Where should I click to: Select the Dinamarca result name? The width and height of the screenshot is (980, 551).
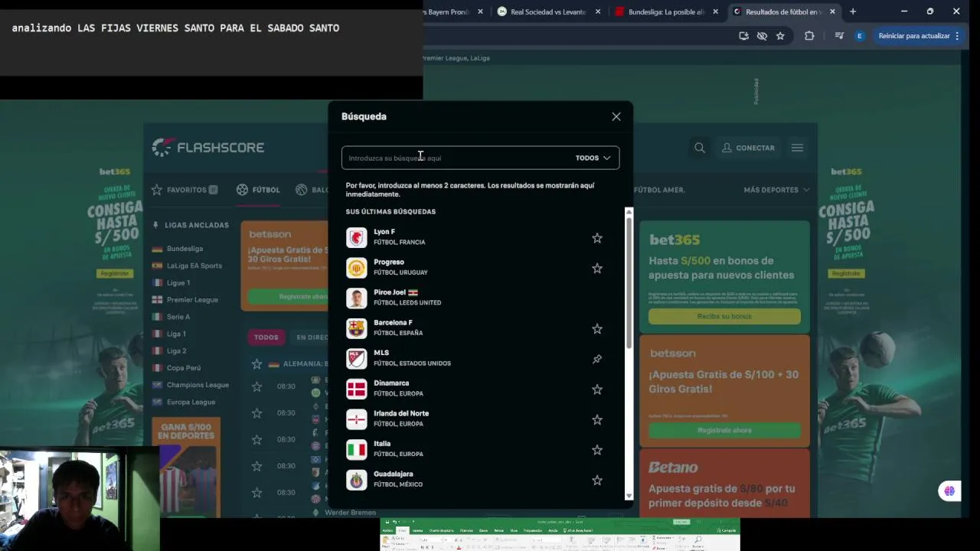pos(391,383)
